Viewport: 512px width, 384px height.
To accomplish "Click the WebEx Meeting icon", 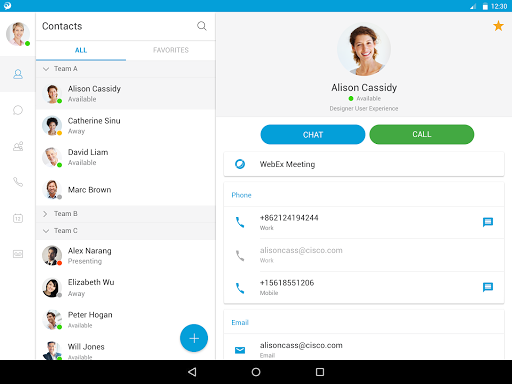I will (240, 164).
